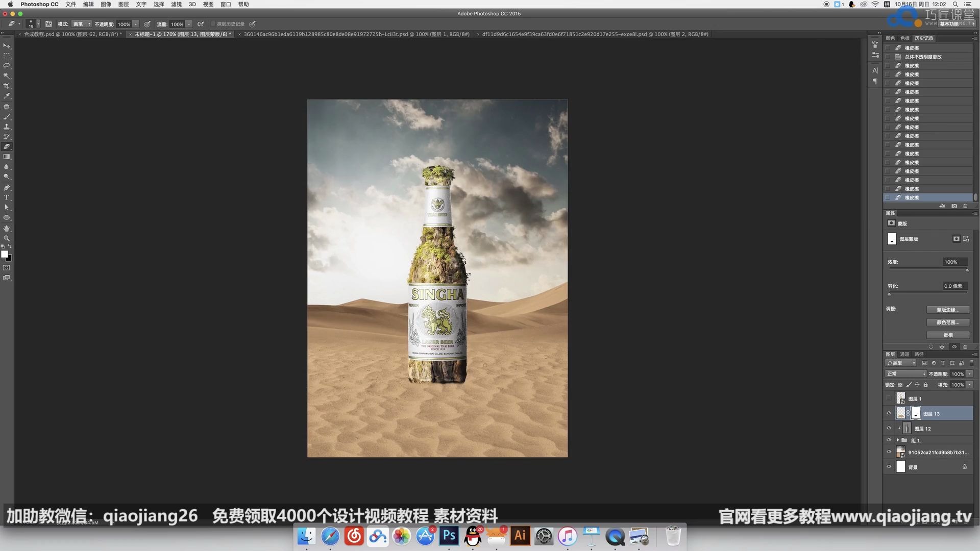Select the Type tool

tap(7, 197)
